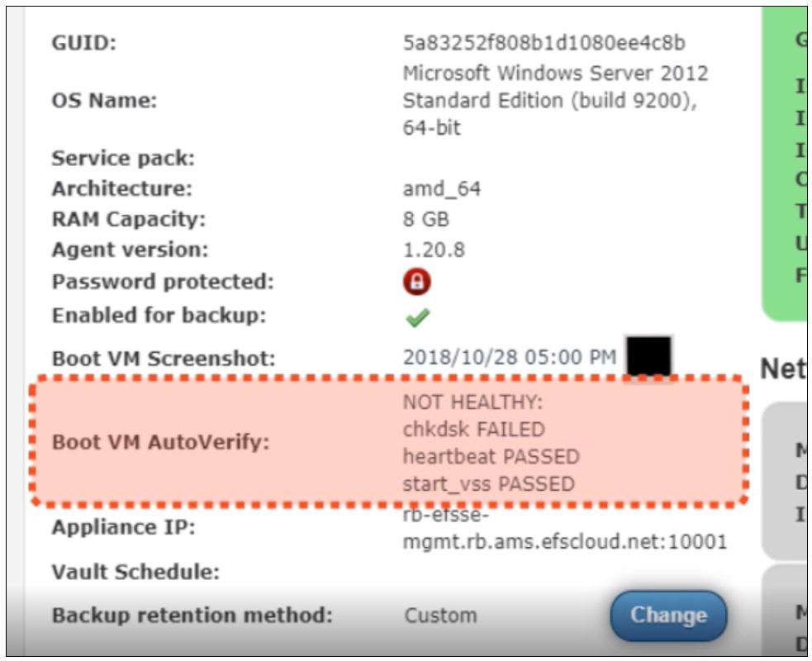Screen dimensions: 812x661
Task: Select the GUID value 5a83252f808b1d1080ee4c8b
Action: click(544, 42)
